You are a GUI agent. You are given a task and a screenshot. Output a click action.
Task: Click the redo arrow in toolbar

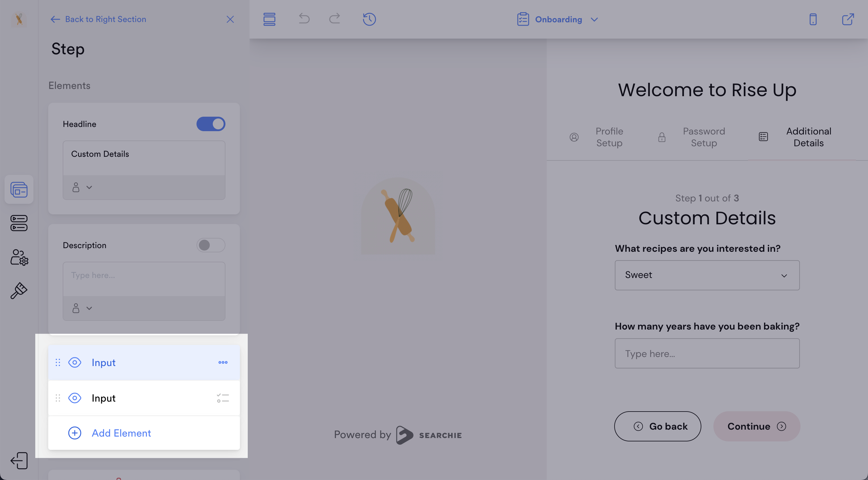point(335,18)
